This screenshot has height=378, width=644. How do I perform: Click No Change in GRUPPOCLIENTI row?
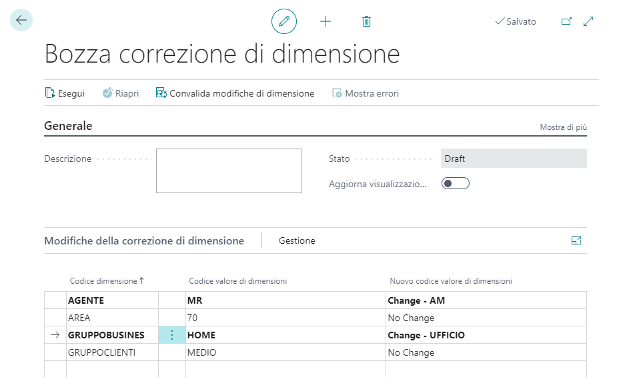coord(486,353)
